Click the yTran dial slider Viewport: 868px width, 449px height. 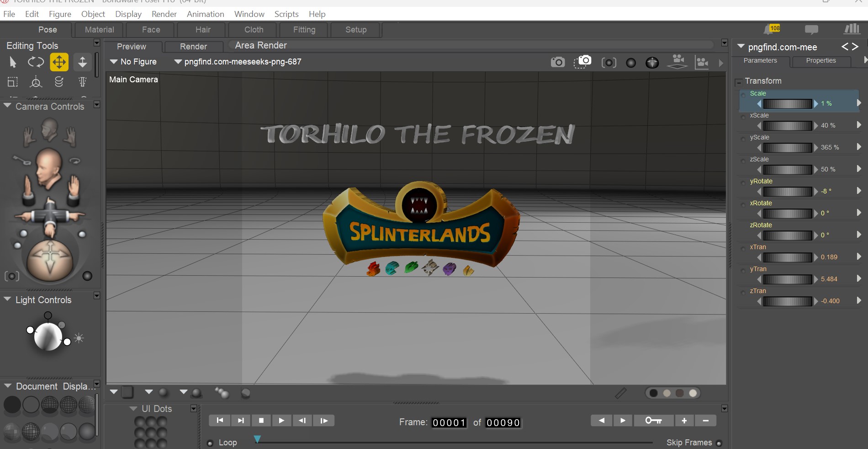pyautogui.click(x=788, y=279)
